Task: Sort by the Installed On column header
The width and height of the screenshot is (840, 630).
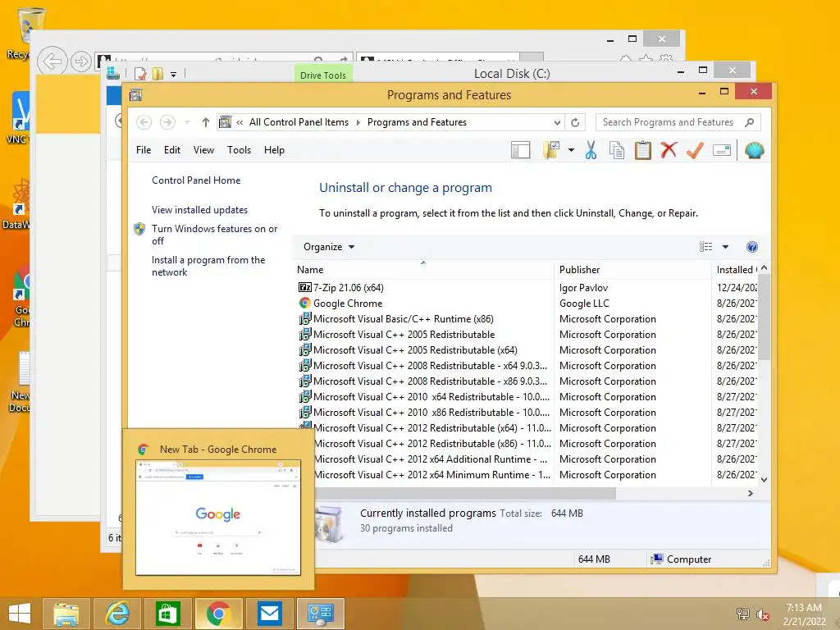Action: 736,270
